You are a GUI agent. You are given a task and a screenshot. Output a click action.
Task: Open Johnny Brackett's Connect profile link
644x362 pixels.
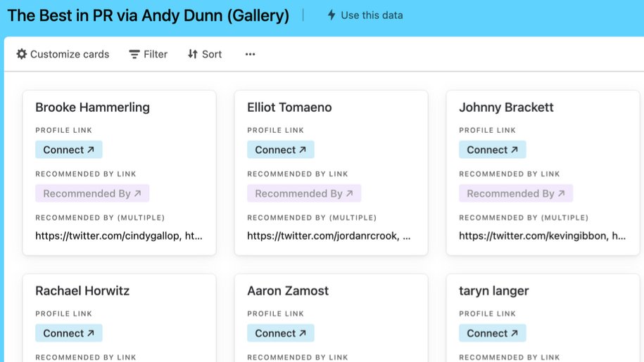493,150
